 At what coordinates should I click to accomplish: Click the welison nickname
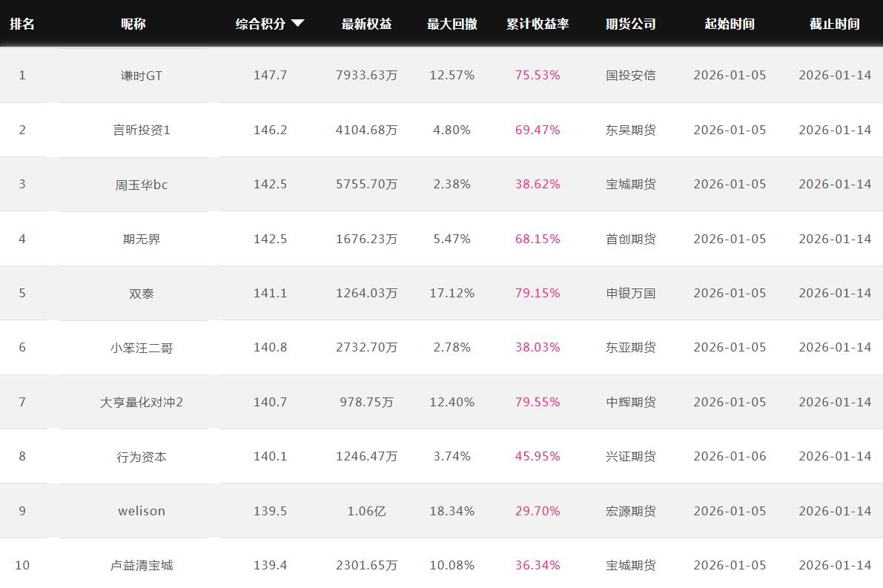[x=141, y=511]
